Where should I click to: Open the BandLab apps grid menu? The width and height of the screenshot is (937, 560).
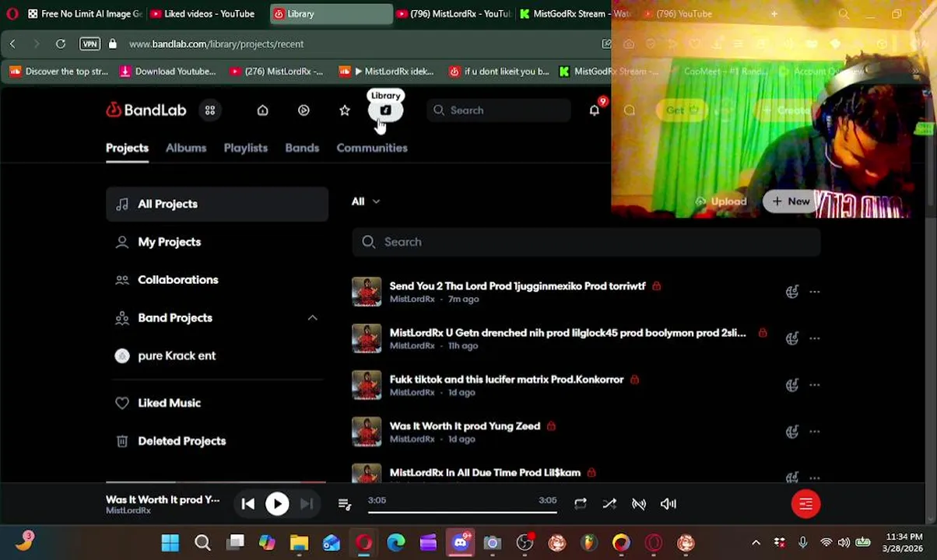(210, 110)
